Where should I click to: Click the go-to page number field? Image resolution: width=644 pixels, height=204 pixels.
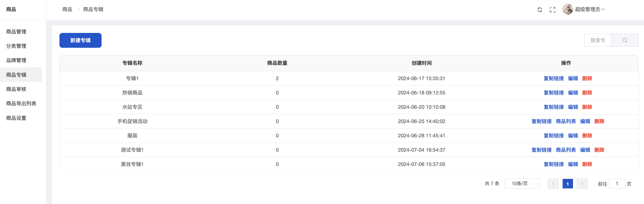pos(617,184)
